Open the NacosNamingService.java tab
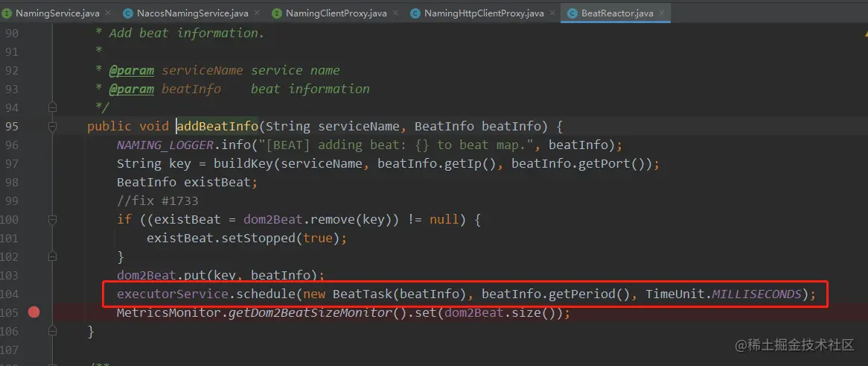The image size is (868, 366). click(x=194, y=13)
